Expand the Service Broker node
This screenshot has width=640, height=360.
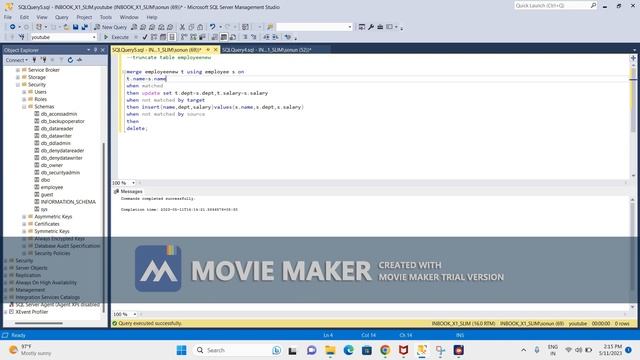(x=18, y=70)
